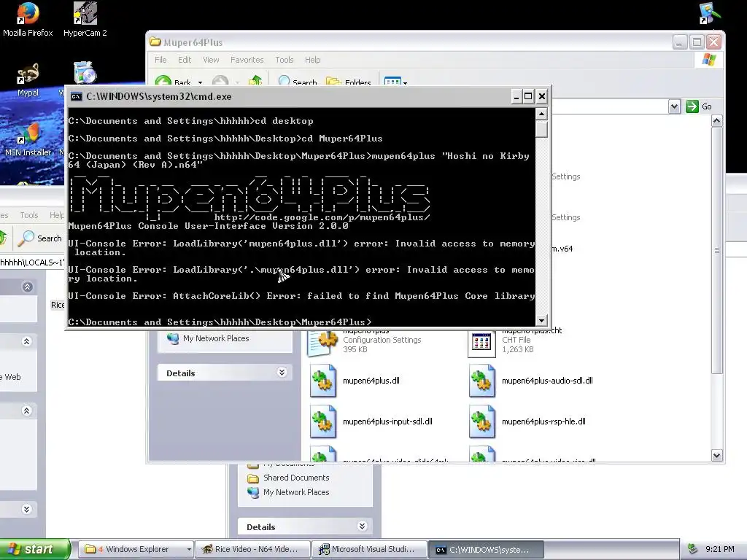
Task: Click the mupen64plus-rsp-hle.dll file name
Action: [x=543, y=421]
